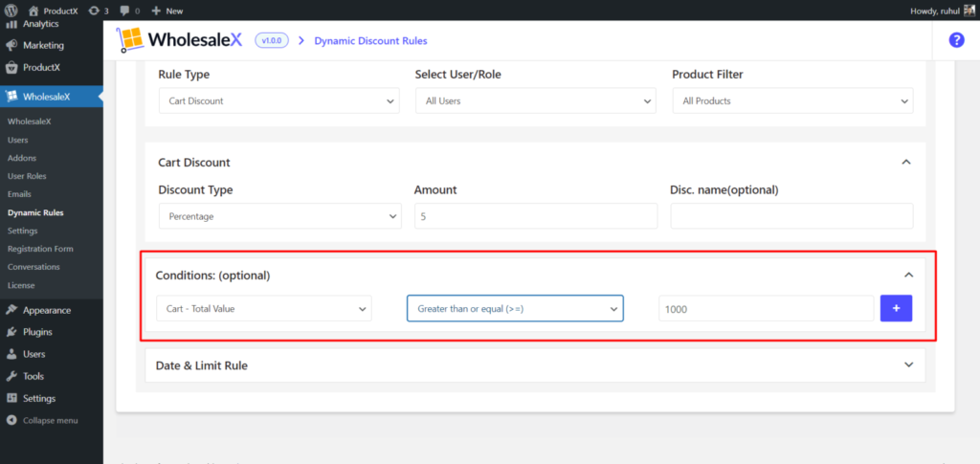Visit the ProductX site home link

tap(54, 11)
